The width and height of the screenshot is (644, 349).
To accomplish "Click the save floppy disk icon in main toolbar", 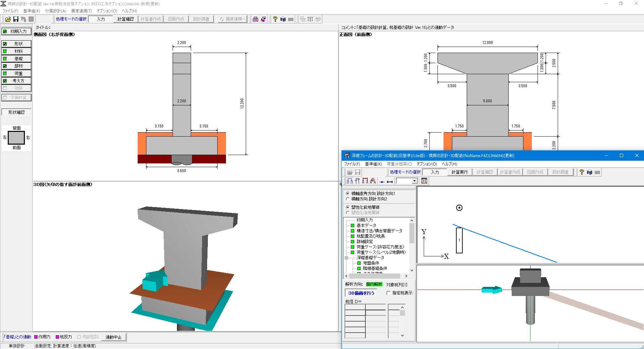I will pos(15,19).
